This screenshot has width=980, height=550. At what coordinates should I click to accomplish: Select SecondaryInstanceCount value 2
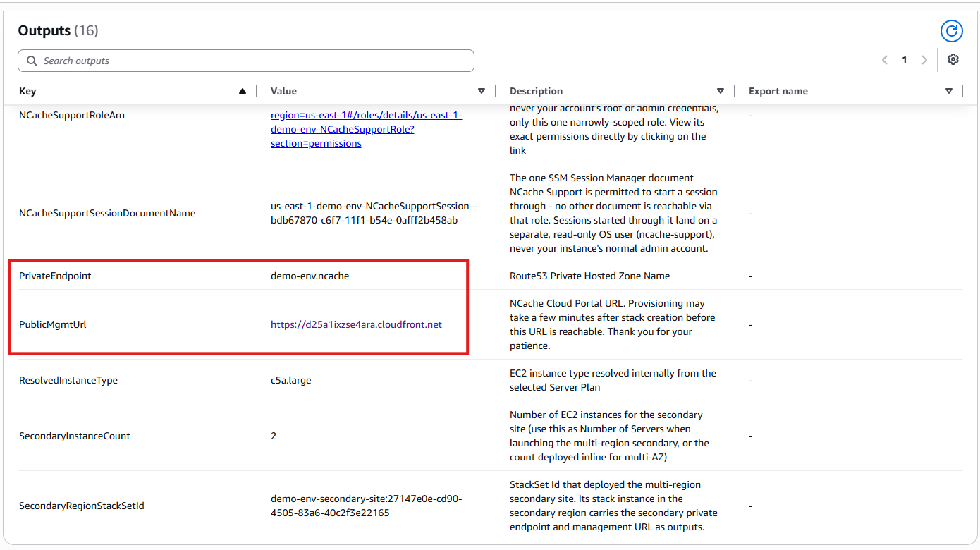pyautogui.click(x=274, y=436)
